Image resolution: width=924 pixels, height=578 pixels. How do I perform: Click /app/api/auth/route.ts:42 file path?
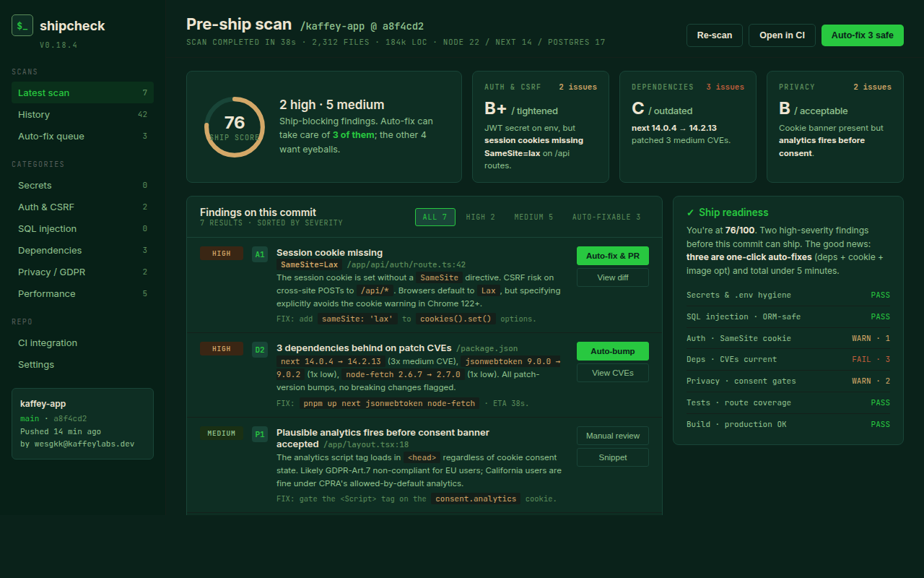tap(406, 265)
